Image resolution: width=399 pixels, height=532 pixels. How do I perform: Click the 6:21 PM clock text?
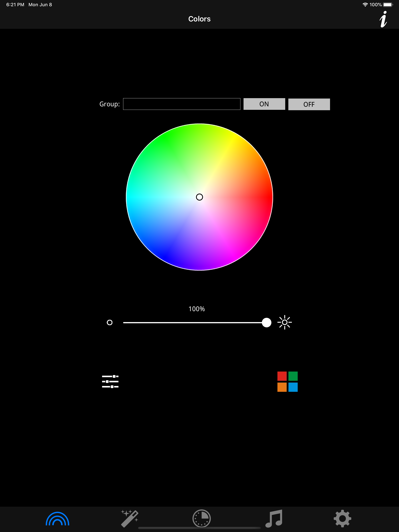point(15,4)
